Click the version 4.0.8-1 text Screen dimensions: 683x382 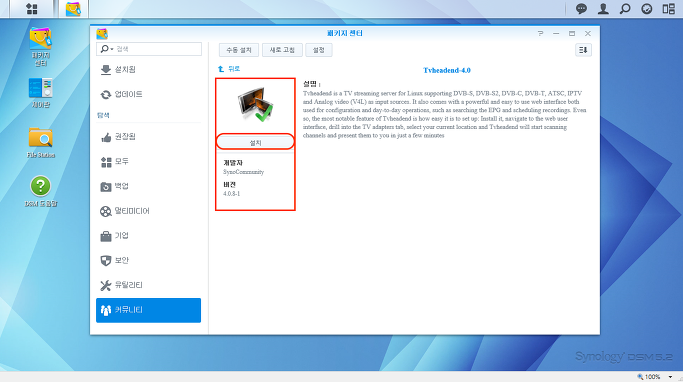click(232, 193)
